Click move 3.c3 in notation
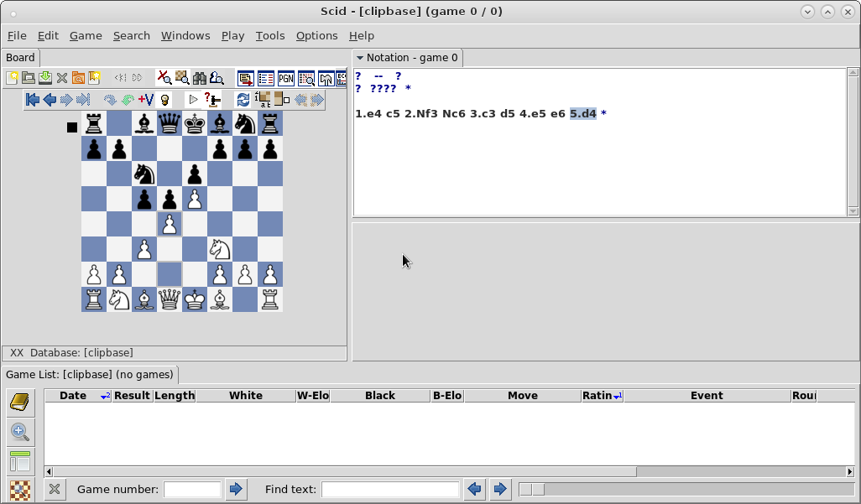The height and width of the screenshot is (504, 861). click(x=483, y=114)
